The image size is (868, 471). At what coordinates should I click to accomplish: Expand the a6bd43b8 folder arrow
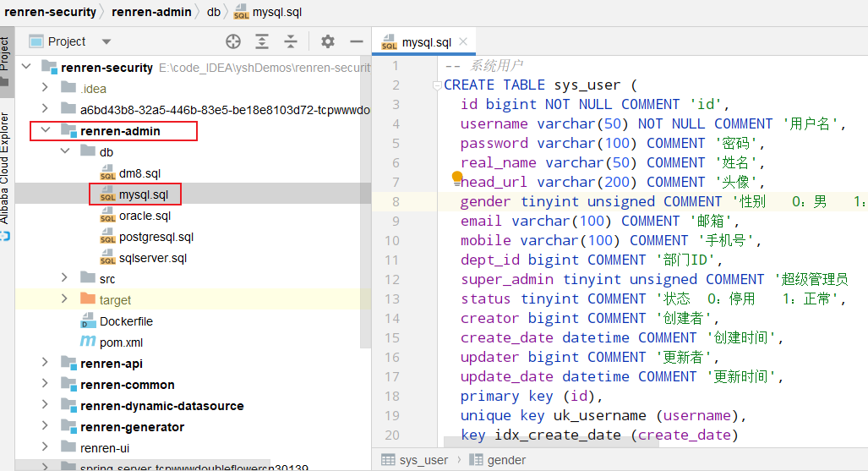(46, 108)
